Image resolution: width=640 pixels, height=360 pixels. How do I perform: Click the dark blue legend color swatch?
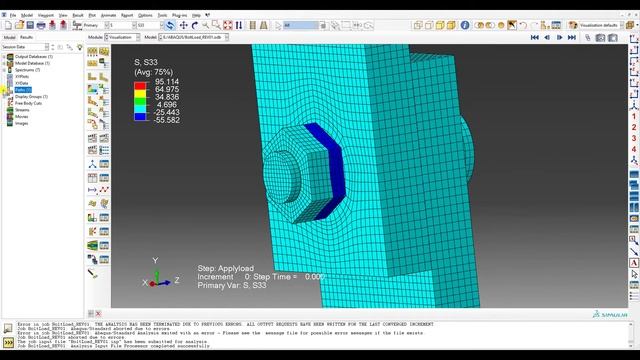(140, 117)
